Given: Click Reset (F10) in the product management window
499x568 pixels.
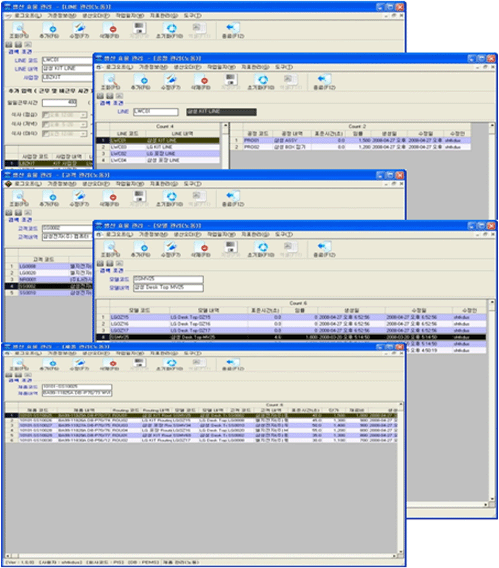Looking at the screenshot, I should (169, 364).
